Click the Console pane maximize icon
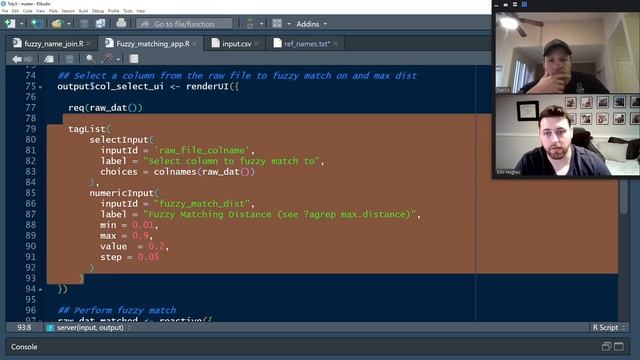This screenshot has height=360, width=640. pyautogui.click(x=619, y=347)
